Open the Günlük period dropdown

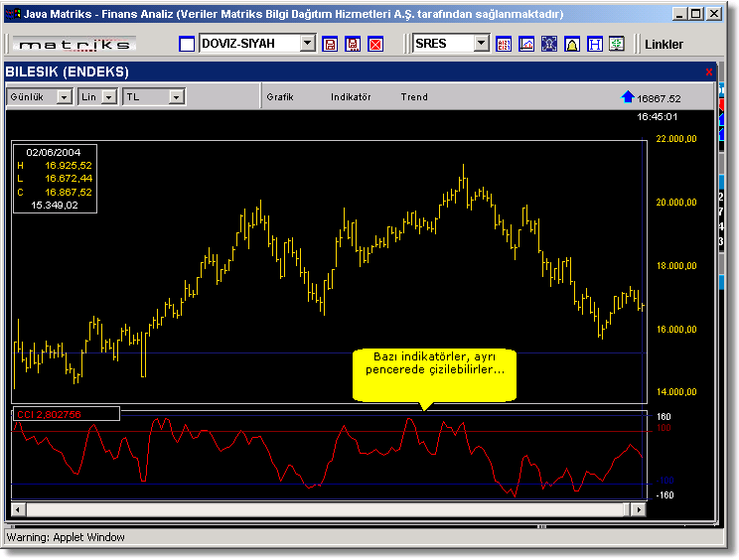point(64,97)
